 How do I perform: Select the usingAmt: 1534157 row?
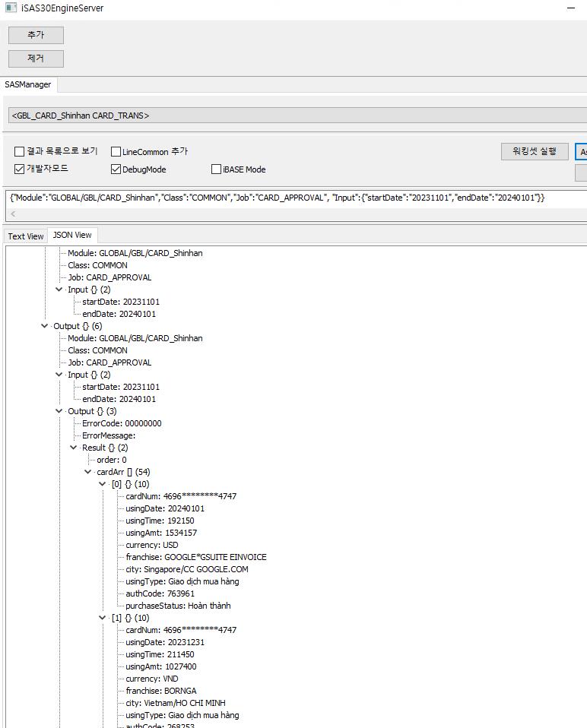click(x=161, y=533)
